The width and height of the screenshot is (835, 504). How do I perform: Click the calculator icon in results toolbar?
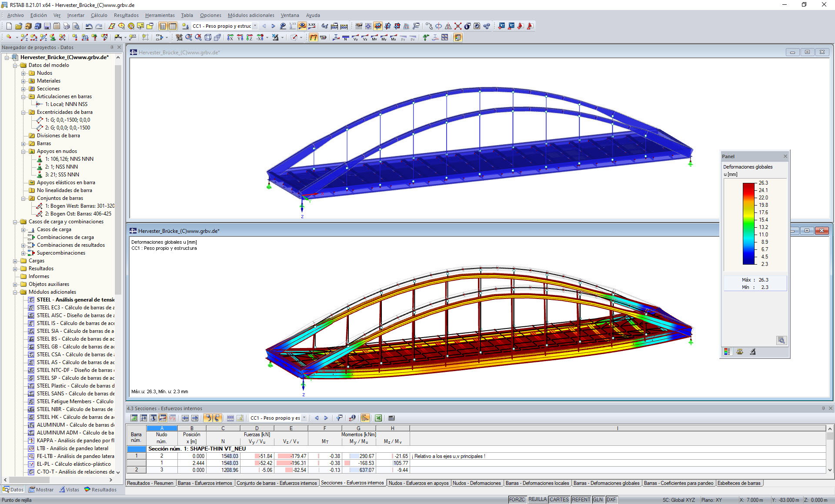coord(391,418)
